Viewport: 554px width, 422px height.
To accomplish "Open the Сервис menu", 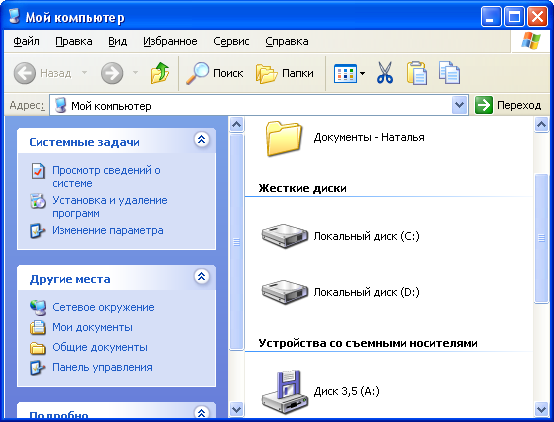I will pos(231,41).
